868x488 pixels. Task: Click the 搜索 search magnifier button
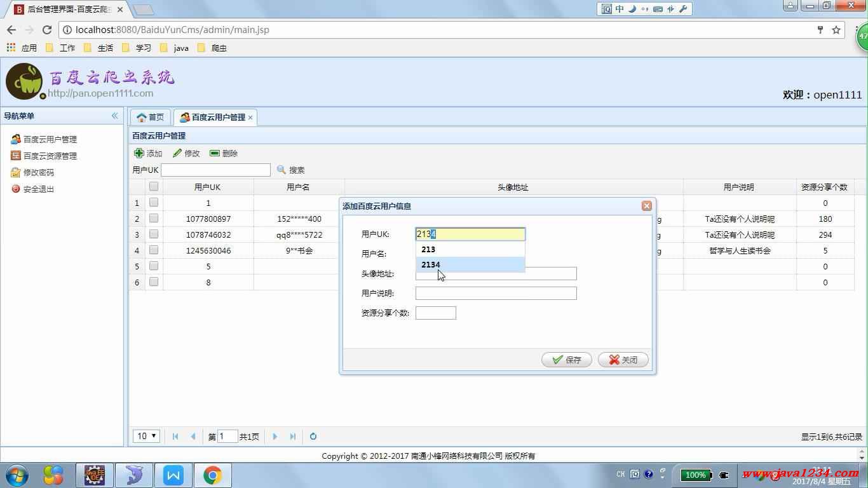291,170
